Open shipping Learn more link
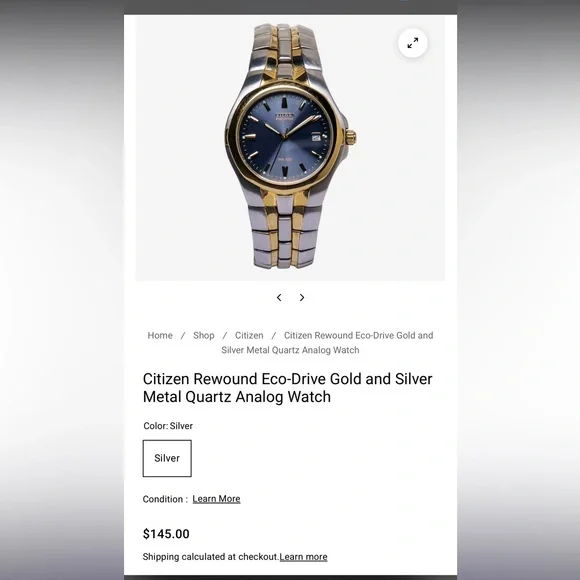The image size is (580, 580). coord(303,557)
